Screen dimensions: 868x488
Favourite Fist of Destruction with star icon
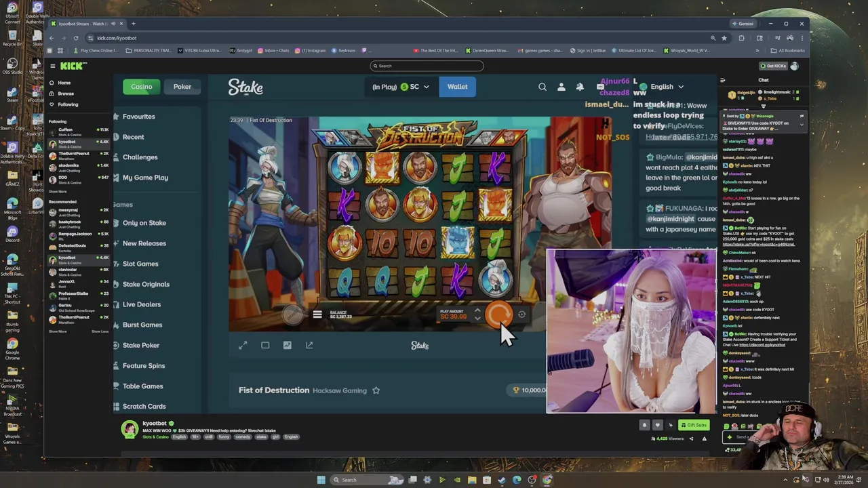pos(376,390)
